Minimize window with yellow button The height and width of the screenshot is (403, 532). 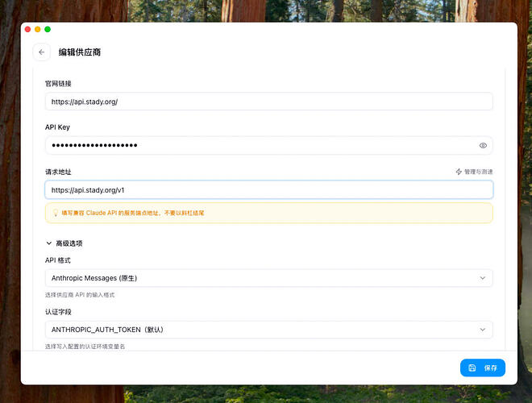[38, 30]
